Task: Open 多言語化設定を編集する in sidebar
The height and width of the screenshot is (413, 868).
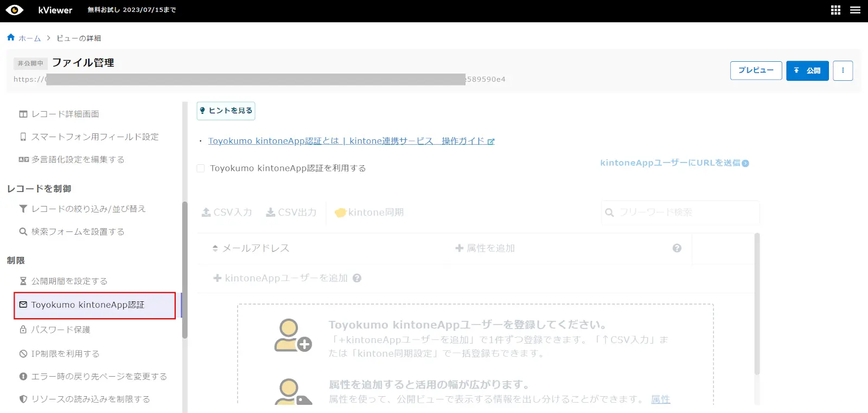Action: pos(72,159)
